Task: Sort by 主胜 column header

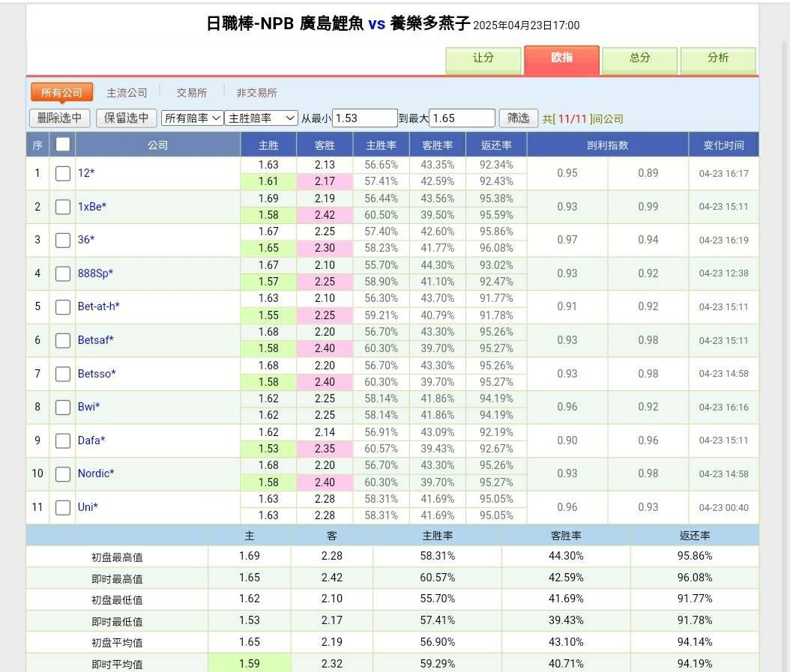Action: point(268,145)
